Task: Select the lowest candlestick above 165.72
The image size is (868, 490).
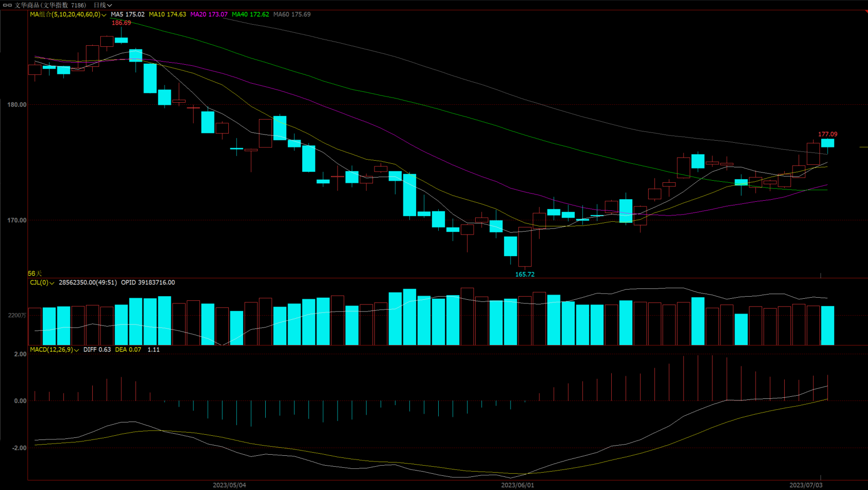Action: [525, 247]
